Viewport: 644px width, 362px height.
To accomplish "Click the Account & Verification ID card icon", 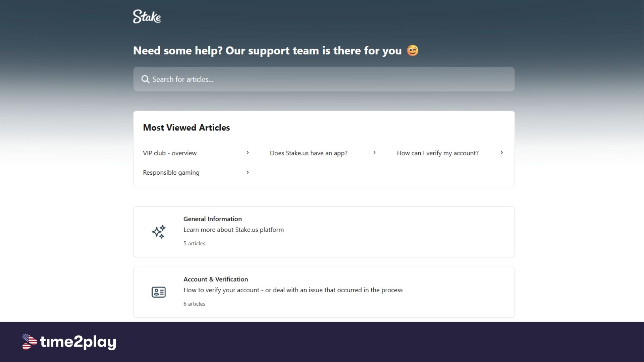I will pos(159,292).
